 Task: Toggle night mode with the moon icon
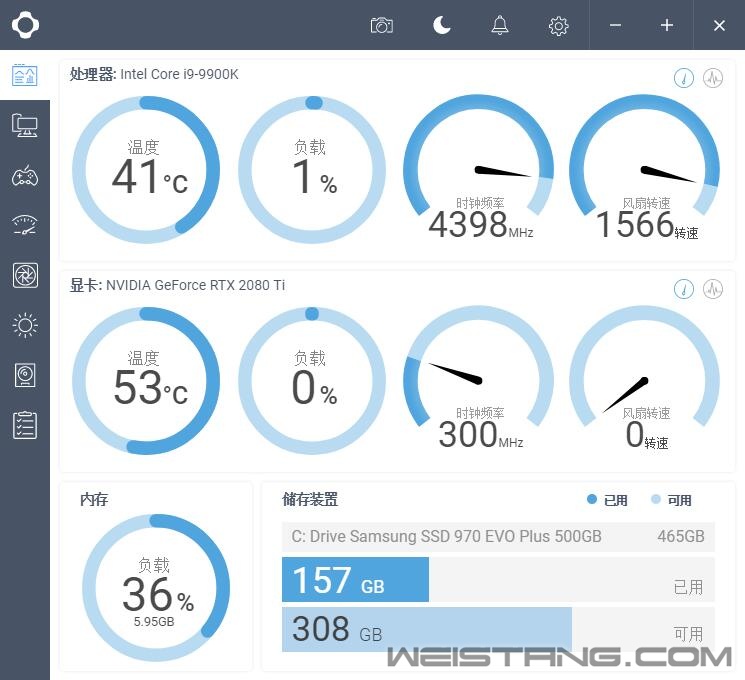coord(441,25)
